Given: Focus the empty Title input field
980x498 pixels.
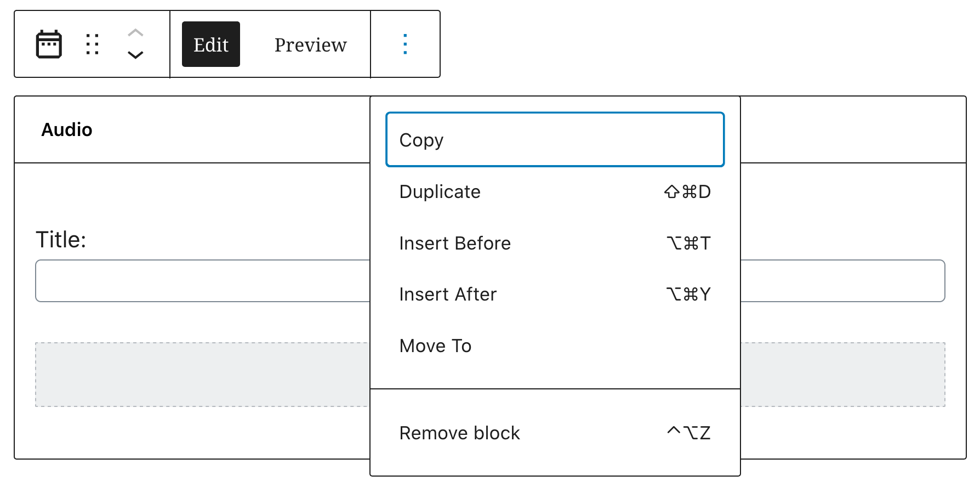Looking at the screenshot, I should coord(192,280).
